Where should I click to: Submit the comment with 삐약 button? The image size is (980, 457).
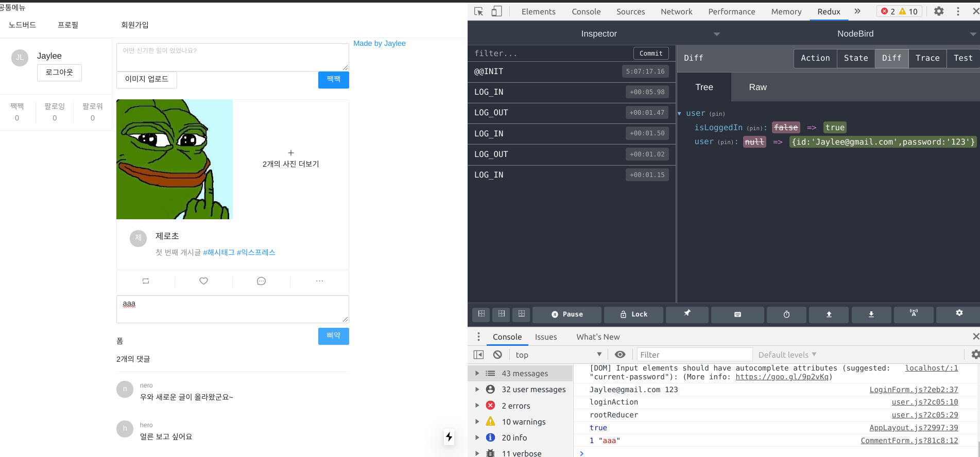click(x=334, y=336)
